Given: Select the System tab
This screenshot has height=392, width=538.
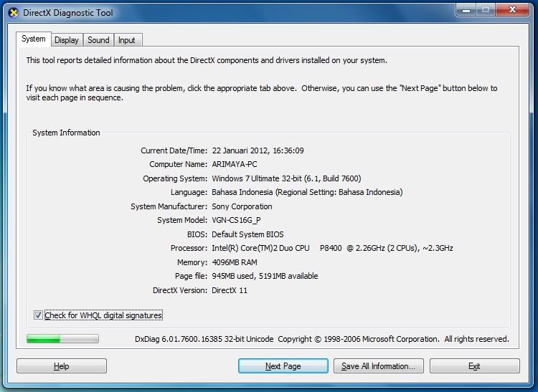Looking at the screenshot, I should 33,39.
